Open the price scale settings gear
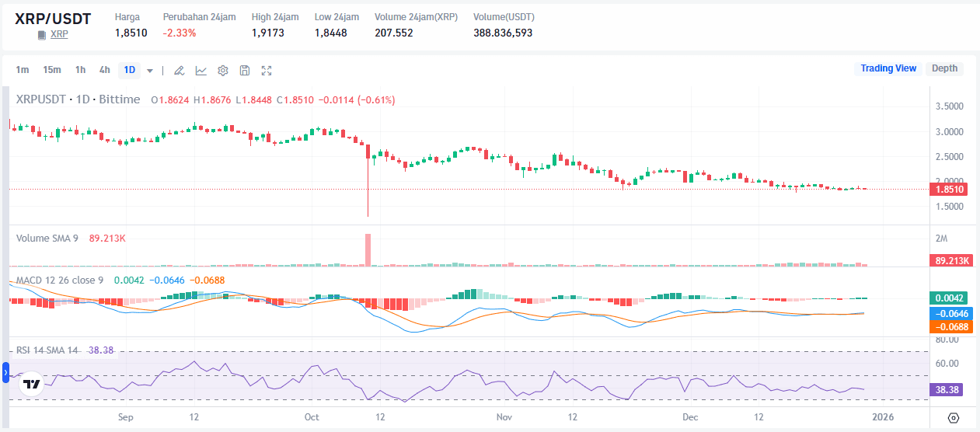 click(954, 417)
